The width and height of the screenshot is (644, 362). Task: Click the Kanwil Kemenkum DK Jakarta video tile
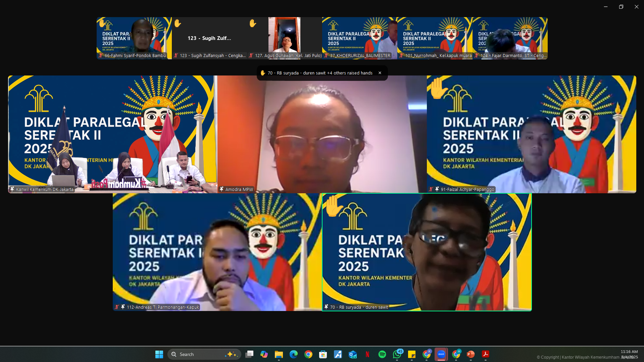coord(112,134)
